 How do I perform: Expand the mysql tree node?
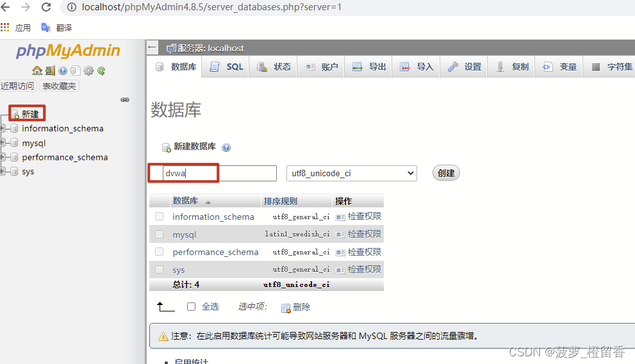3,142
